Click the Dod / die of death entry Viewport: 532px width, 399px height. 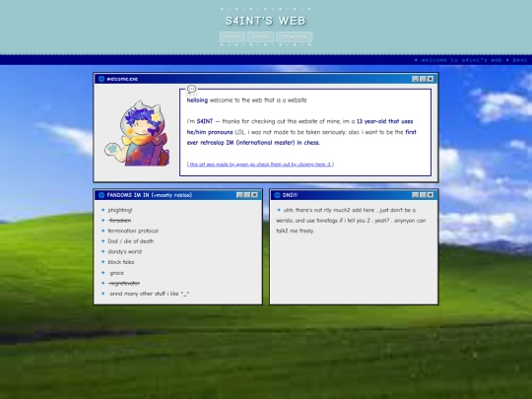click(131, 241)
